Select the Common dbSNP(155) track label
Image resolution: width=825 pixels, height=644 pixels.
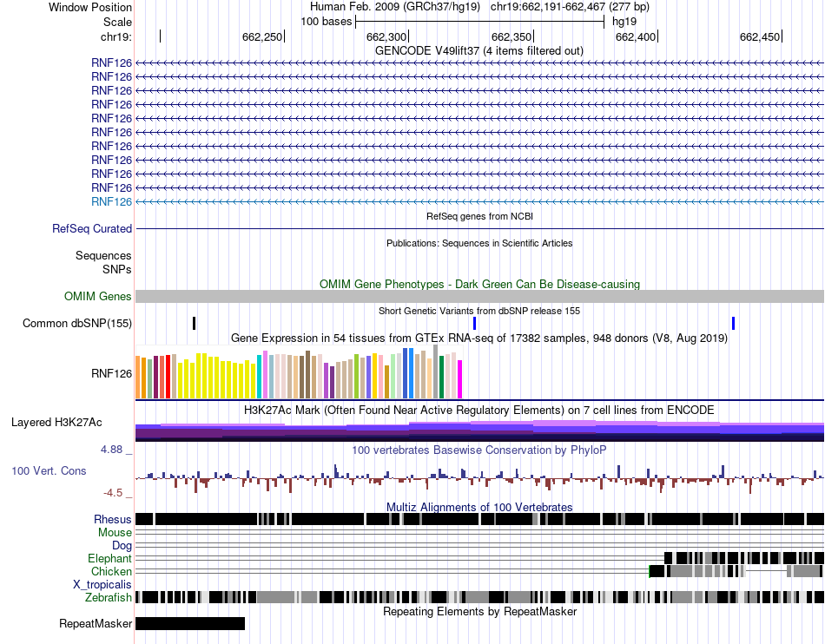pos(77,324)
